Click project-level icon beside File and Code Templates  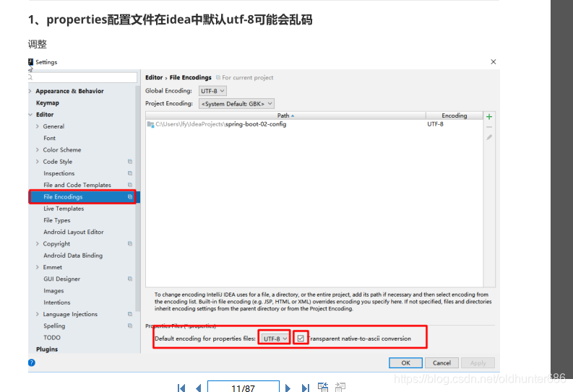(x=130, y=185)
